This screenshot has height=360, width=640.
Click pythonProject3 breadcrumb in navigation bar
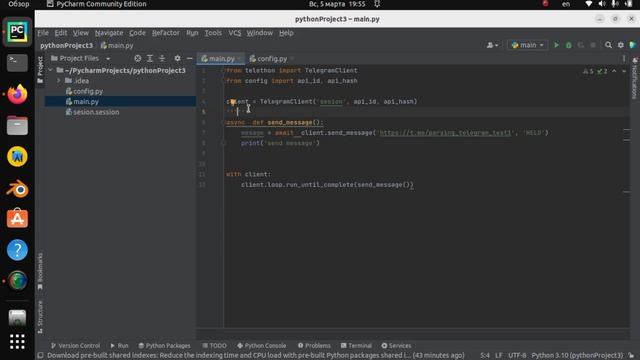tap(67, 46)
